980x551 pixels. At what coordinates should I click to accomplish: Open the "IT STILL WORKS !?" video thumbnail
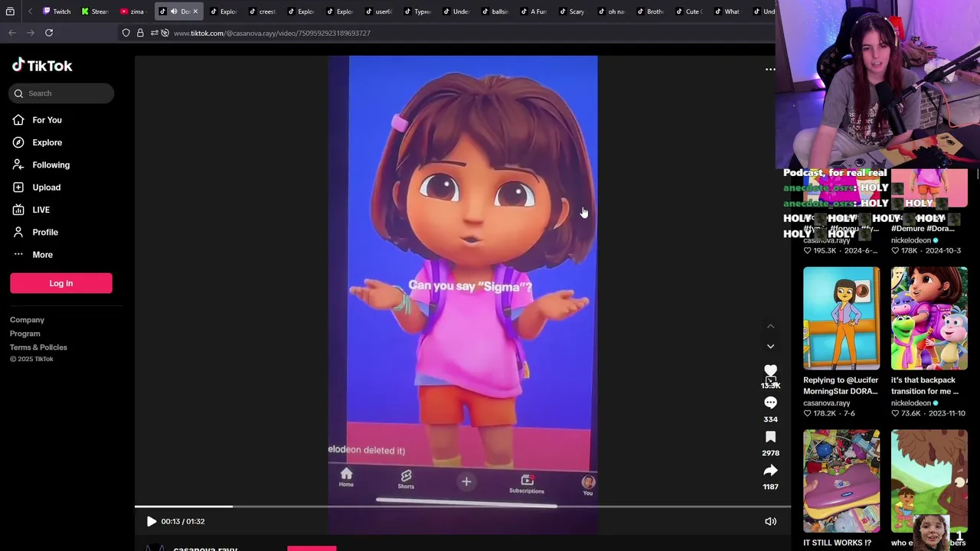coord(841,481)
